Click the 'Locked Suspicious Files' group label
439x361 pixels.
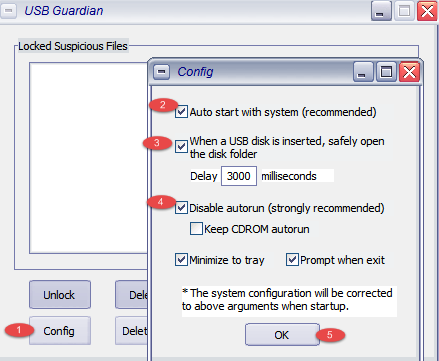pyautogui.click(x=73, y=46)
